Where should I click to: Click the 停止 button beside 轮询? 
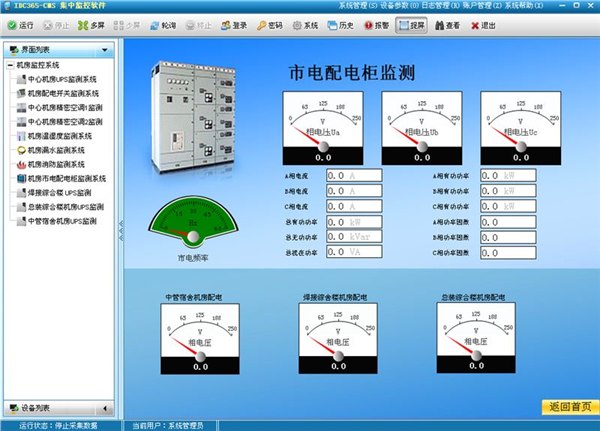tap(198, 26)
